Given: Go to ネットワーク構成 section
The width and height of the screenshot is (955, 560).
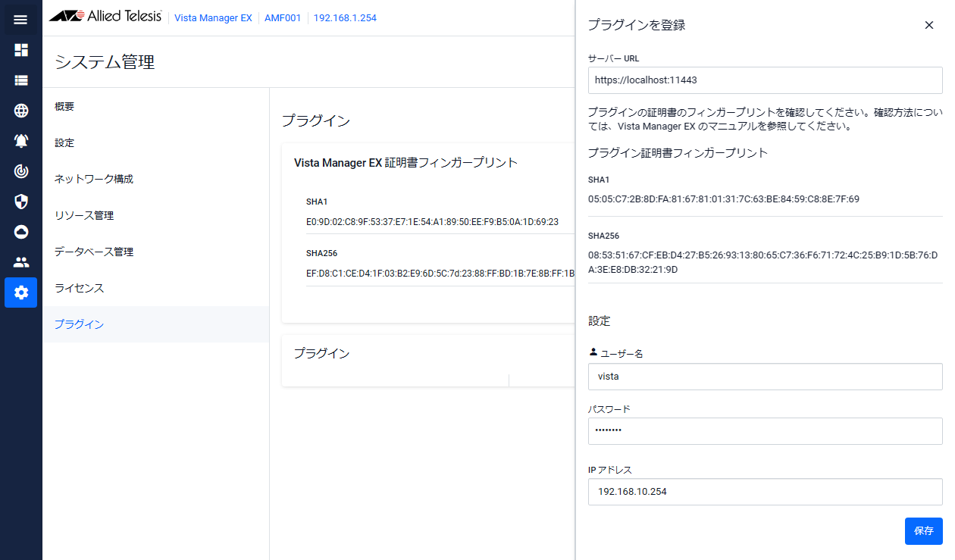Looking at the screenshot, I should click(94, 180).
